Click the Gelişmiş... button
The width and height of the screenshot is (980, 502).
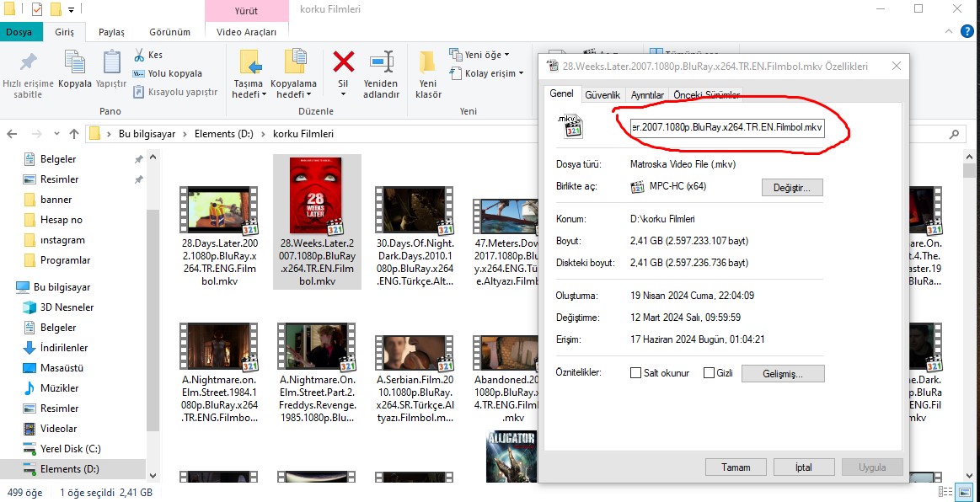783,373
